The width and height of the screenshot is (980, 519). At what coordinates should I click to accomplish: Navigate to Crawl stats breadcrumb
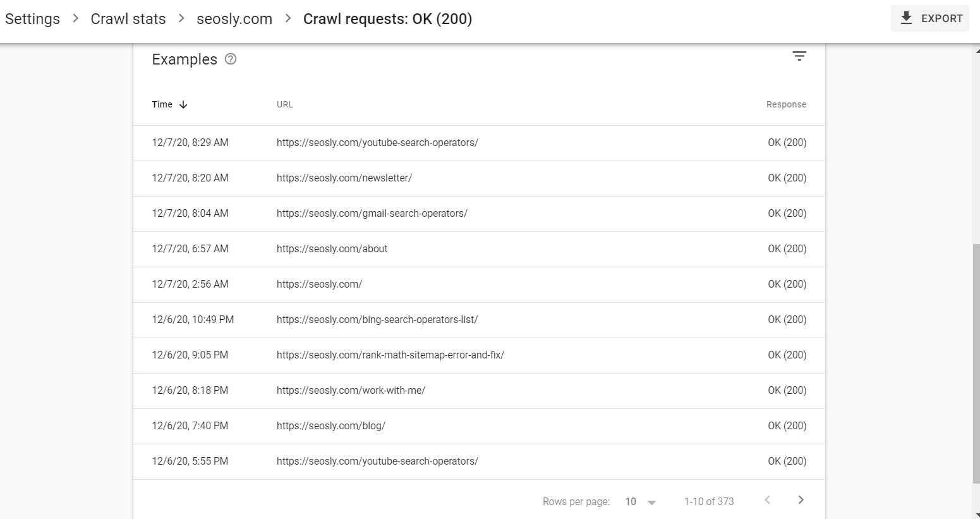128,18
